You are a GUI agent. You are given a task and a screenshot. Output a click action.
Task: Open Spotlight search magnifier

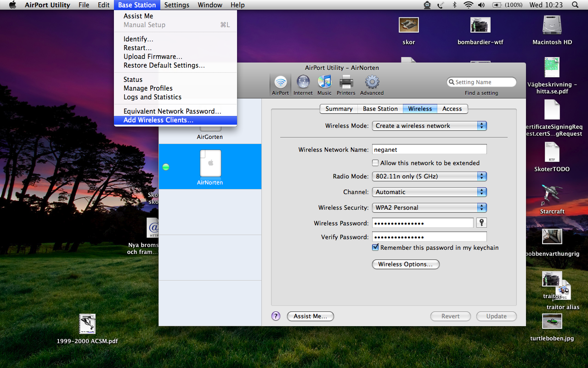pyautogui.click(x=575, y=5)
